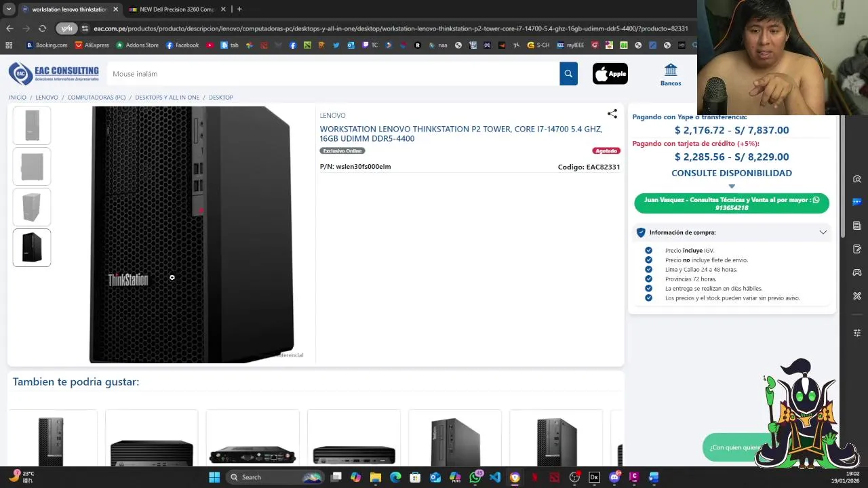Image resolution: width=868 pixels, height=488 pixels.
Task: Click the share icon above the product title
Action: [x=612, y=114]
